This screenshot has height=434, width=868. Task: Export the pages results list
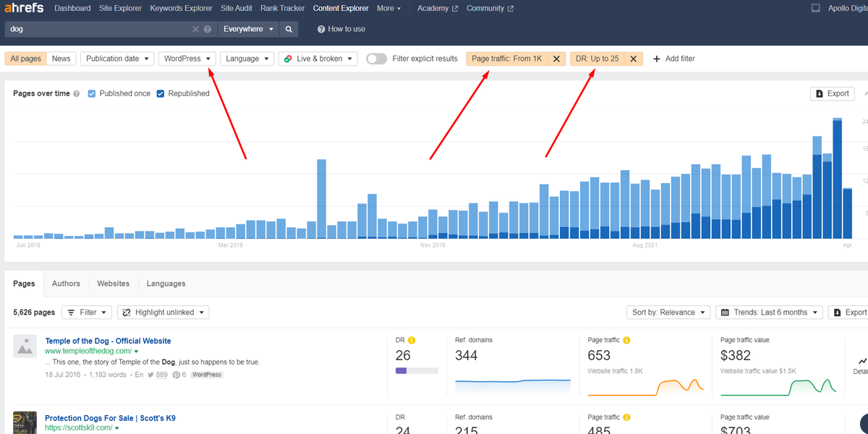point(848,312)
